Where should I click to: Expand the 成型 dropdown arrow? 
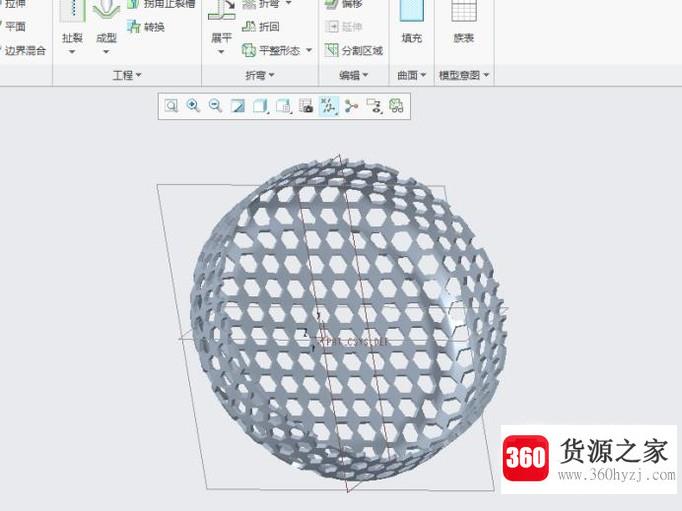click(x=106, y=52)
